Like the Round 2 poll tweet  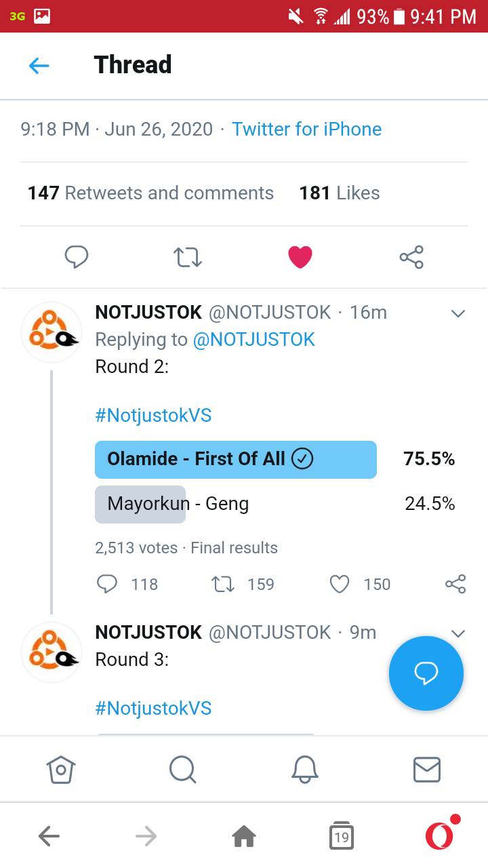[x=339, y=584]
